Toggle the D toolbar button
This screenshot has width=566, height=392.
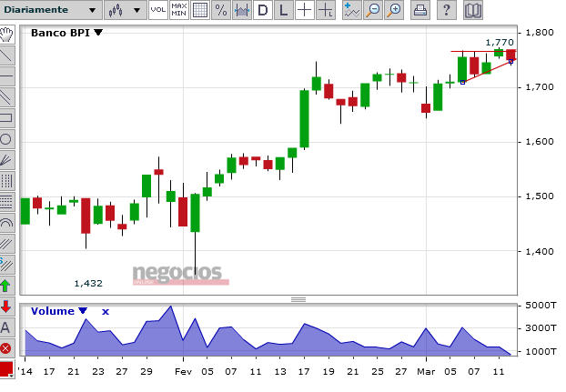click(x=263, y=10)
